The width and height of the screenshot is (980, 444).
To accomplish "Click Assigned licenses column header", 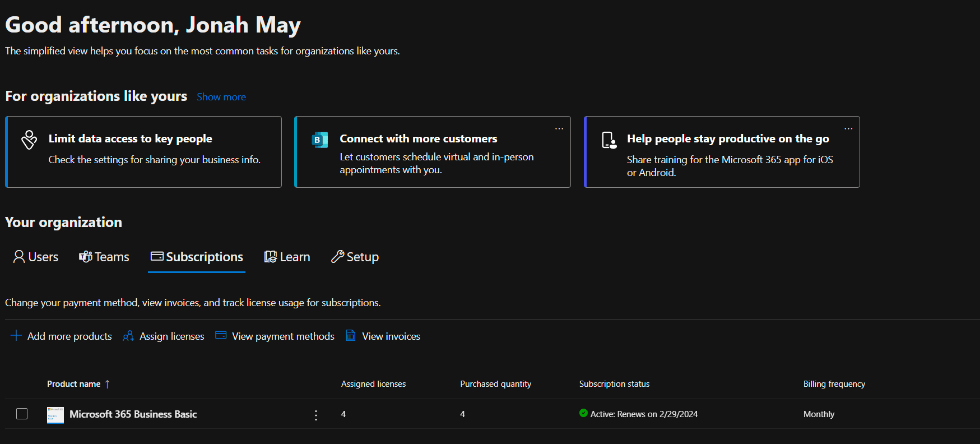I will 373,384.
